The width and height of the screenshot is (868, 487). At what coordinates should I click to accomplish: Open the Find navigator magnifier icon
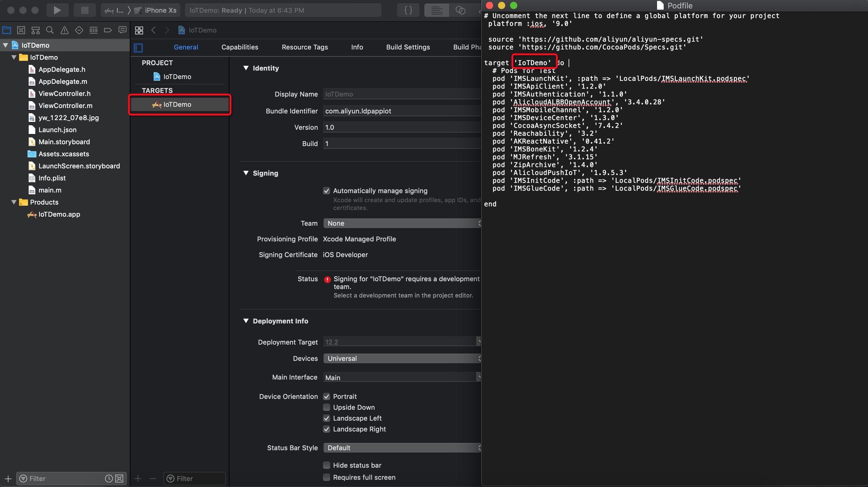pyautogui.click(x=50, y=30)
